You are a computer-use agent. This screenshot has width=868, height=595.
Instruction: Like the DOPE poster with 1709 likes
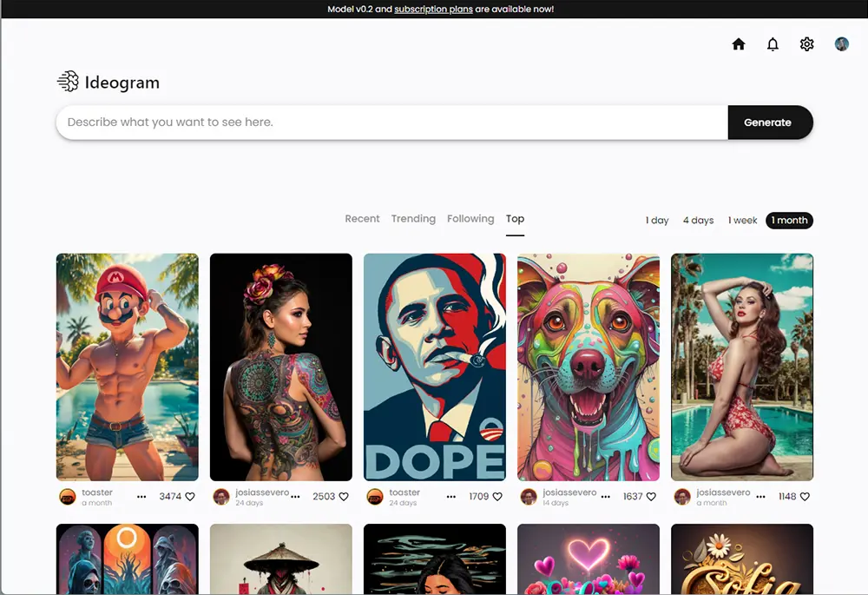pyautogui.click(x=497, y=496)
